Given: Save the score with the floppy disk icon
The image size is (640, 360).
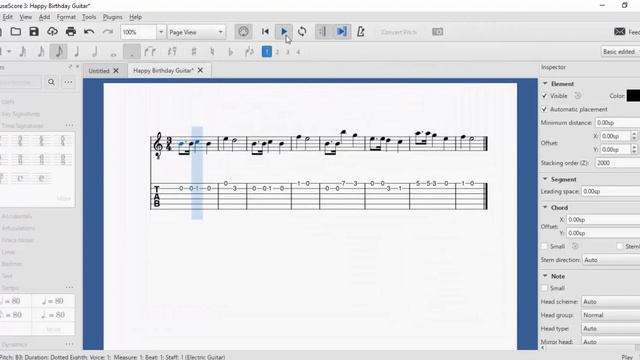Looking at the screenshot, I should tap(34, 31).
